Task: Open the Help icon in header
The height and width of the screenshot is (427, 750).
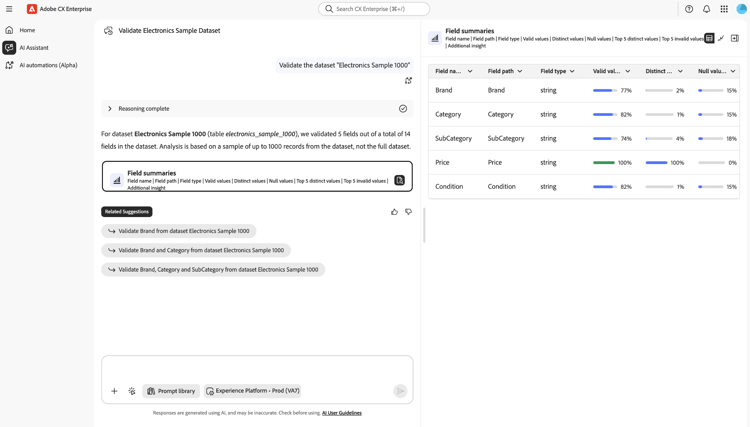Action: pos(689,9)
